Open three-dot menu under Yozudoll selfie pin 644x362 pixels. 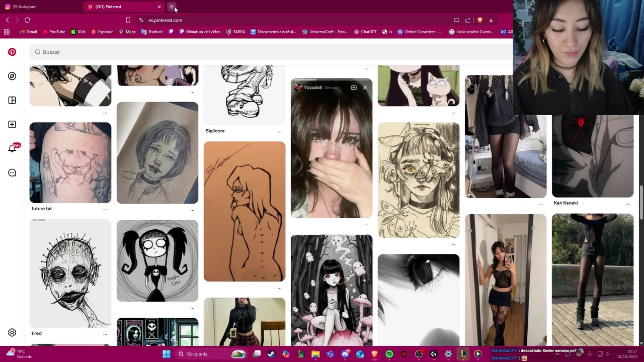(366, 225)
